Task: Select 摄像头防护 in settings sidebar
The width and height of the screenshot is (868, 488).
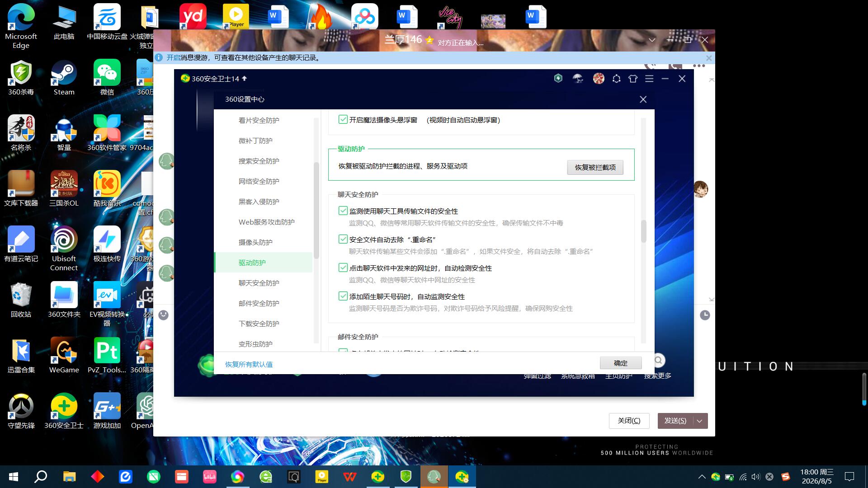Action: click(255, 242)
